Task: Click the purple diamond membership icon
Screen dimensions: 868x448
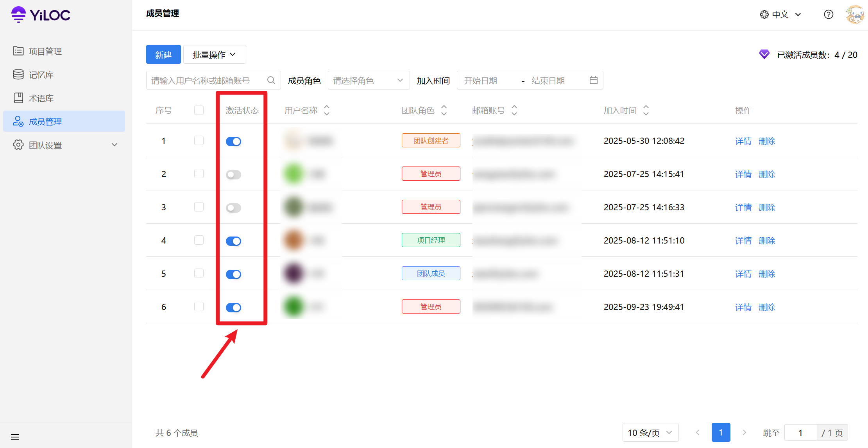Action: [x=764, y=55]
